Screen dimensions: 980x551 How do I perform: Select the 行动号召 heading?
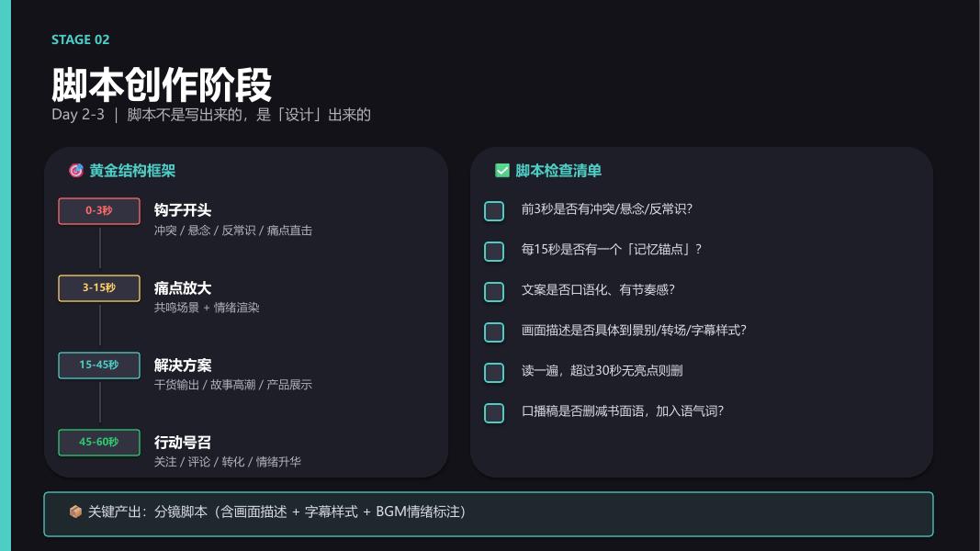coord(183,443)
